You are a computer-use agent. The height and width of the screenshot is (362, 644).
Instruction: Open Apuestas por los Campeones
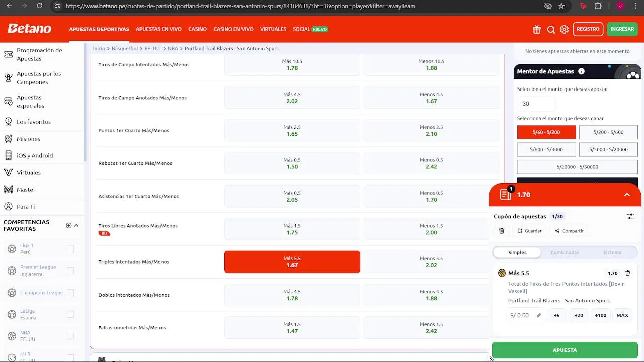[38, 78]
